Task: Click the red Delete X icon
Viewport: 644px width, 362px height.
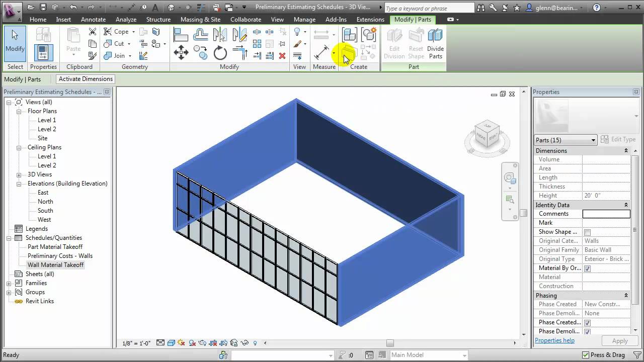Action: point(282,56)
